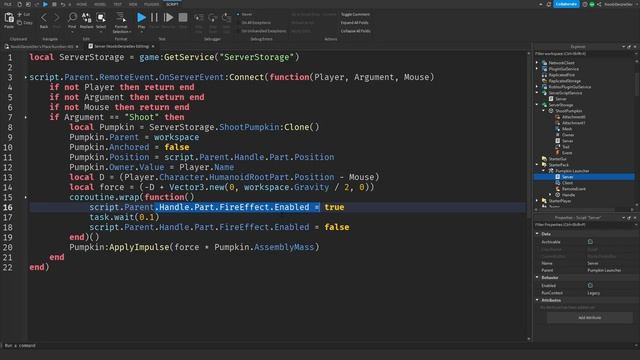Expand StarterPlayer in Explorer

click(x=537, y=201)
